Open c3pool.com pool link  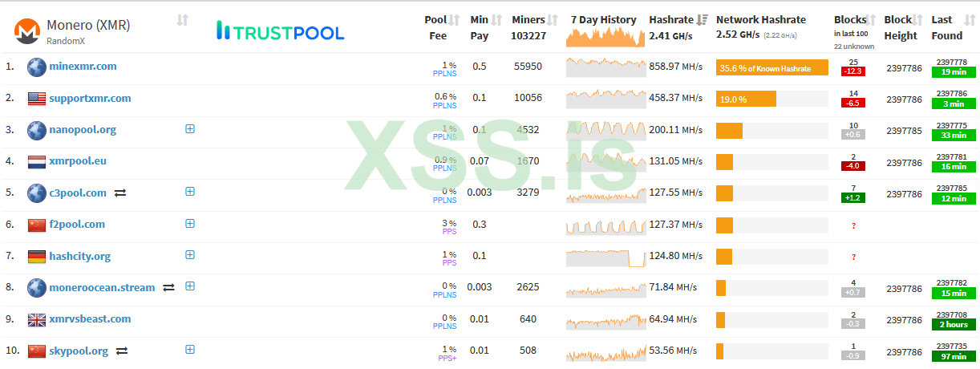(78, 193)
